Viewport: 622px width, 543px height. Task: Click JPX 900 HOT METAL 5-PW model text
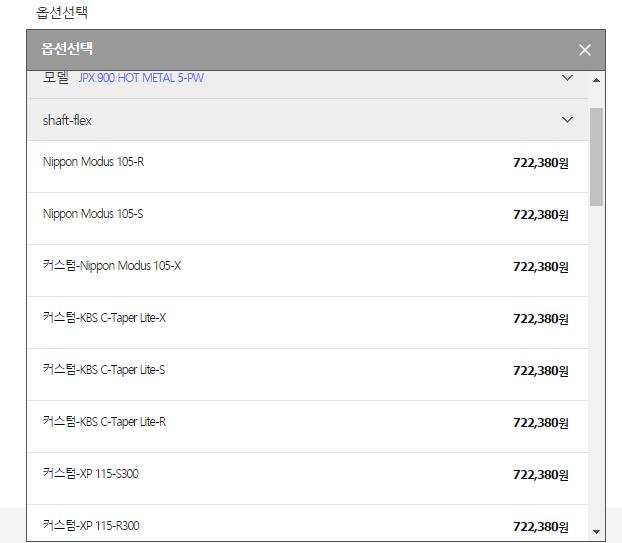[x=141, y=78]
